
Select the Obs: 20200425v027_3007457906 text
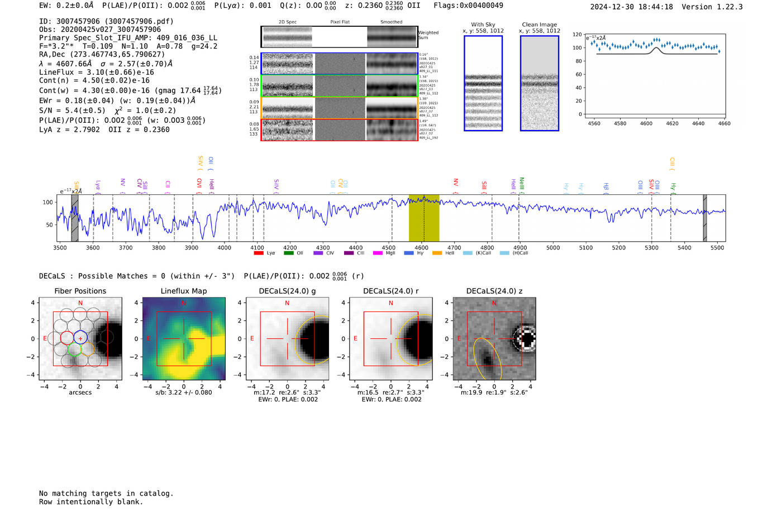pos(100,30)
